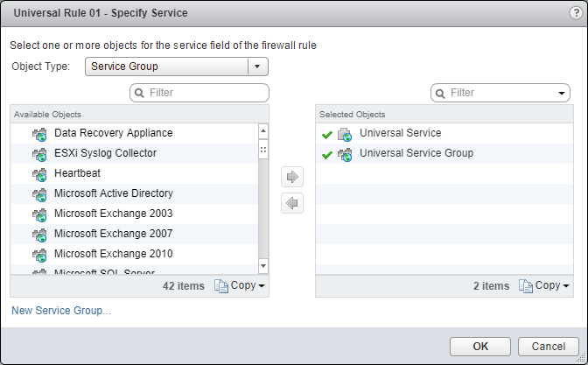The image size is (588, 365).
Task: Click the help question mark icon
Action: (x=575, y=13)
